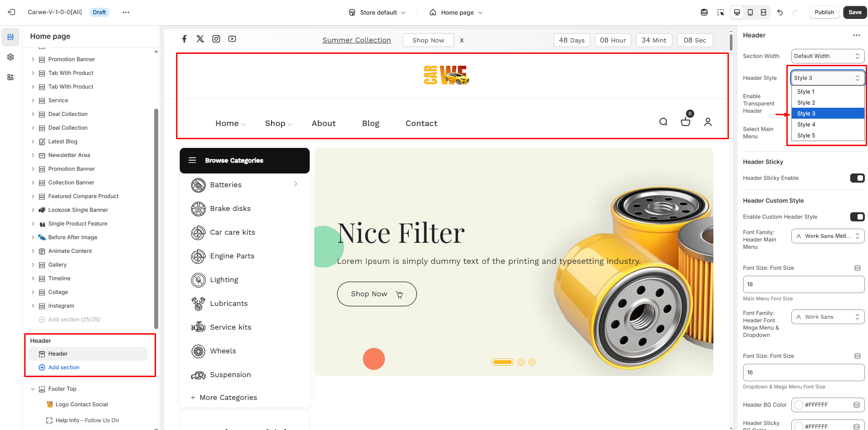The height and width of the screenshot is (430, 868).
Task: Open theme settings gear in left rail
Action: pos(10,57)
